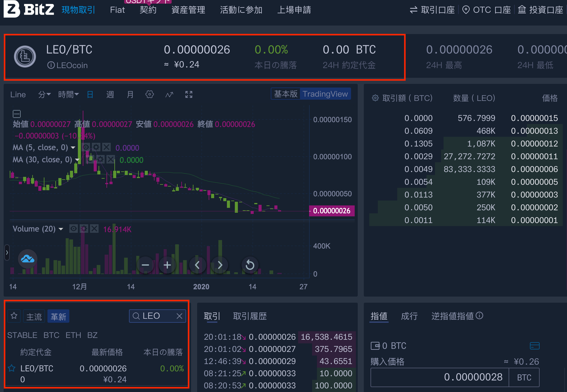Open stop-limit info icon
Viewport: 567px width, 392px height.
coord(479,316)
